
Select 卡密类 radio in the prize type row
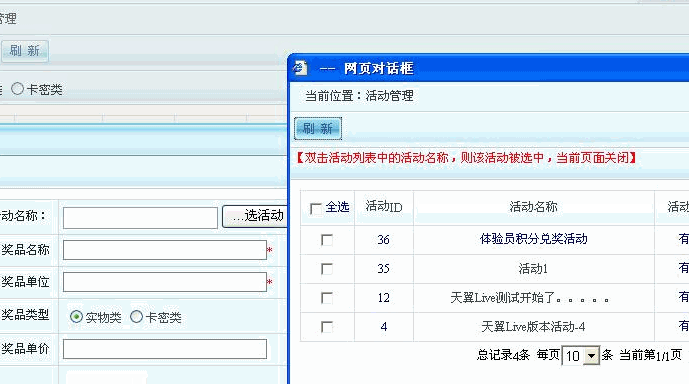coord(137,316)
